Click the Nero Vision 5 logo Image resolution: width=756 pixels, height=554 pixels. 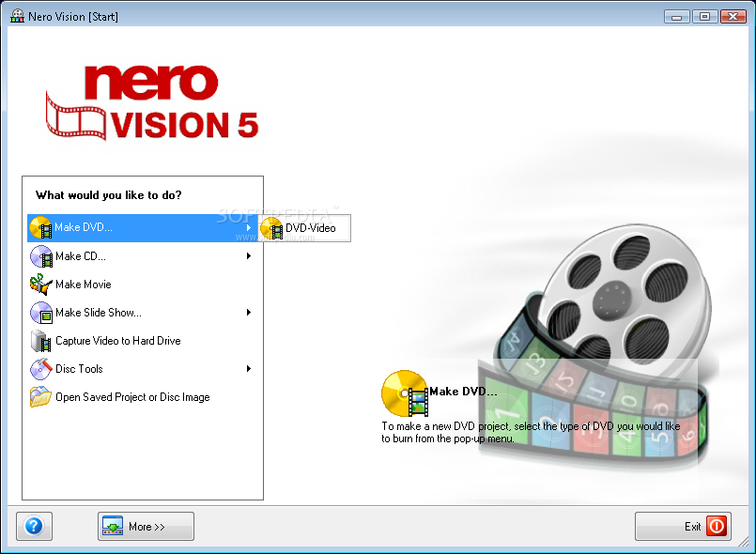click(x=152, y=102)
